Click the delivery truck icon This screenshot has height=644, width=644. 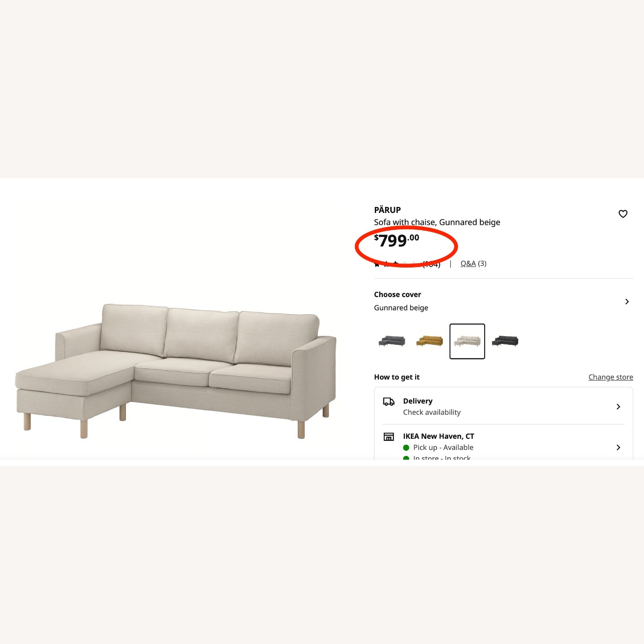389,402
